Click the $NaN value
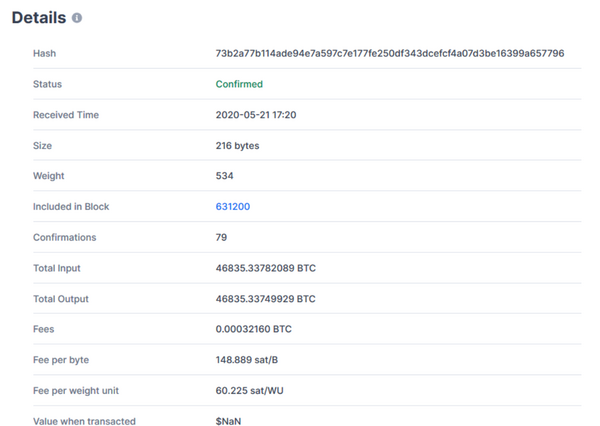 (228, 421)
